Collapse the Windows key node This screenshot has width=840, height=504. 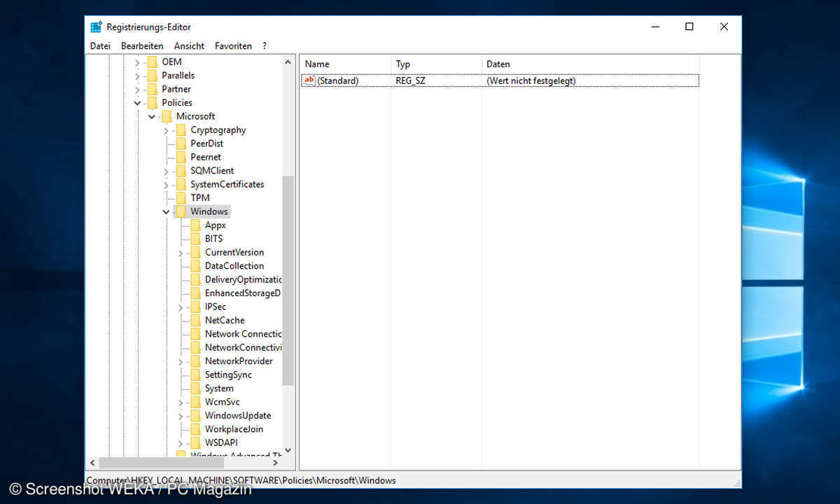click(166, 211)
